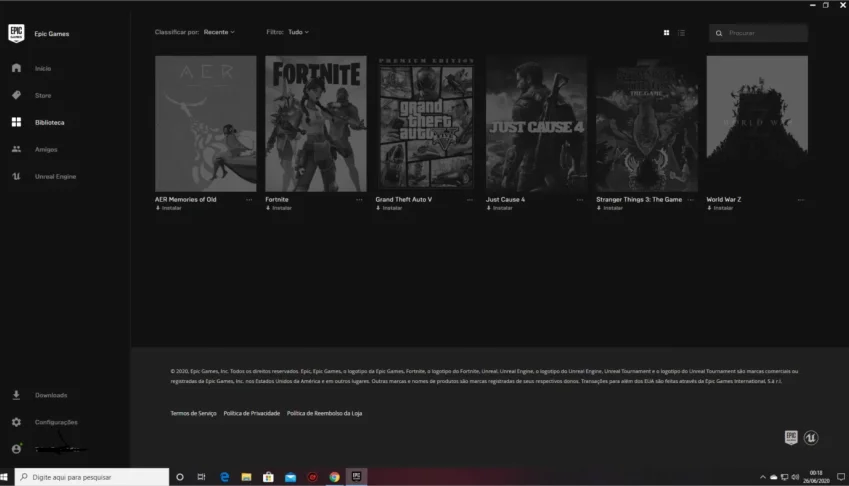This screenshot has width=849, height=486.
Task: Open Task View on the taskbar
Action: point(201,477)
